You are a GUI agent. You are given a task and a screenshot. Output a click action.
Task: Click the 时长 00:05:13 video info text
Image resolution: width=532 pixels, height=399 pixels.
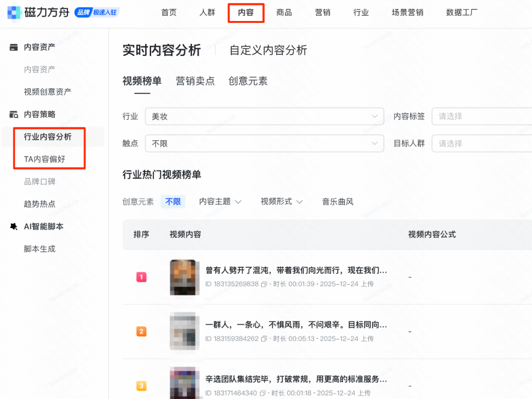click(294, 339)
